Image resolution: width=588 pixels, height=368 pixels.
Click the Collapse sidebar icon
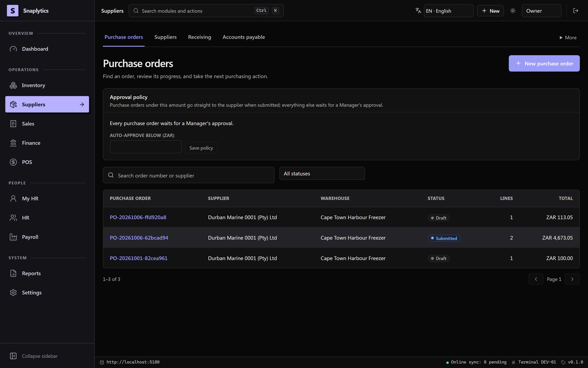tap(13, 356)
